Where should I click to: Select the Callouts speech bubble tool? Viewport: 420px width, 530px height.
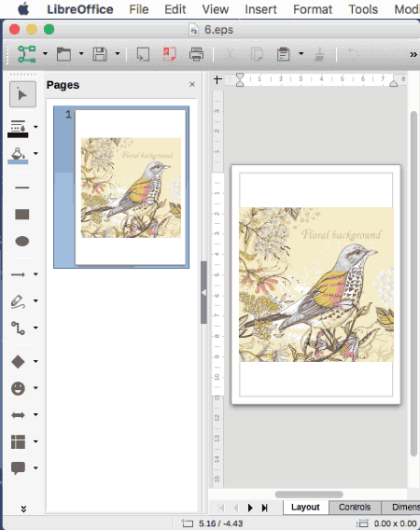click(18, 468)
